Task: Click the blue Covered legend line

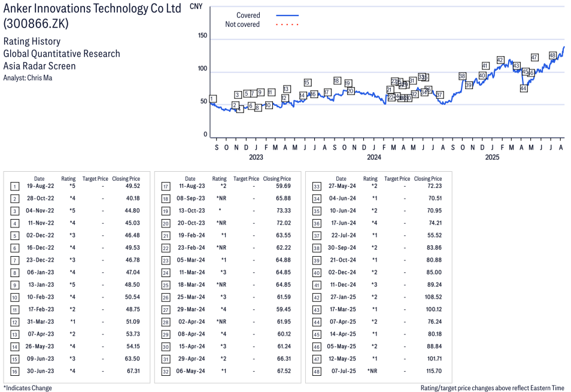Action: 287,16
